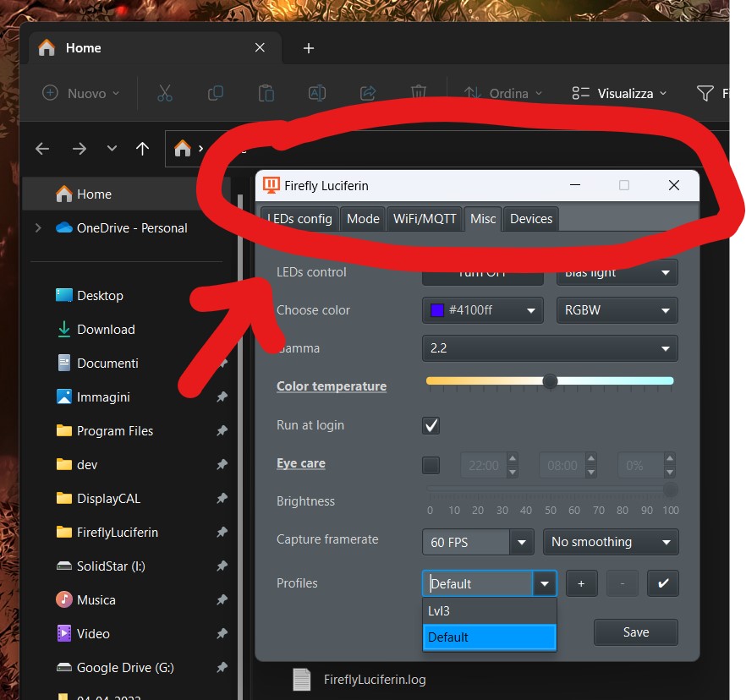Go up one folder level arrow

click(x=142, y=149)
